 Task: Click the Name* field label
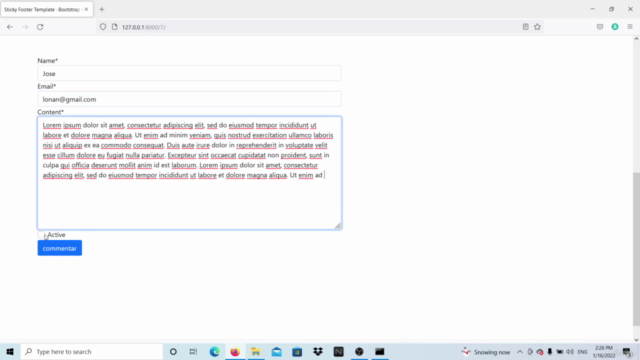48,60
